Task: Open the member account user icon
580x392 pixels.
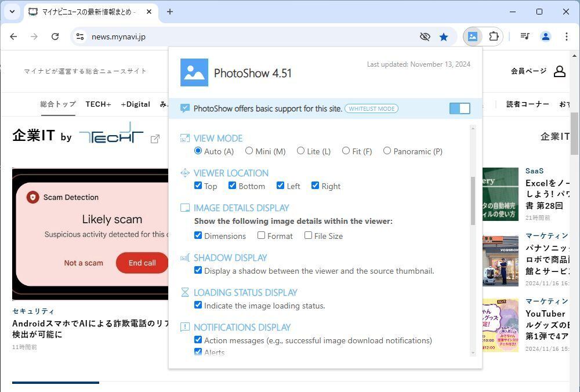Action: point(559,71)
